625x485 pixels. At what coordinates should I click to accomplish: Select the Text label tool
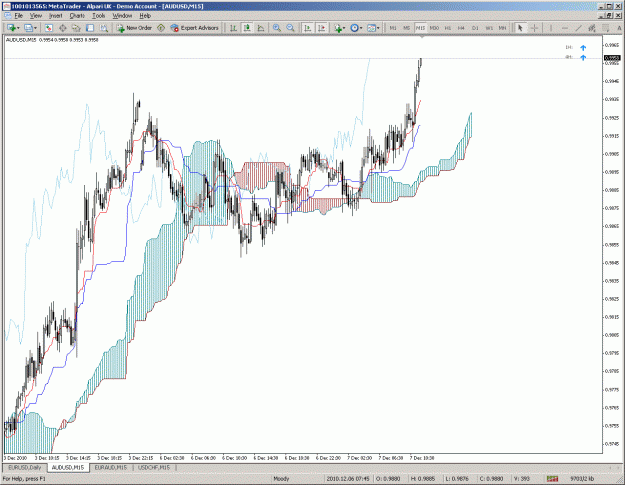(619, 28)
